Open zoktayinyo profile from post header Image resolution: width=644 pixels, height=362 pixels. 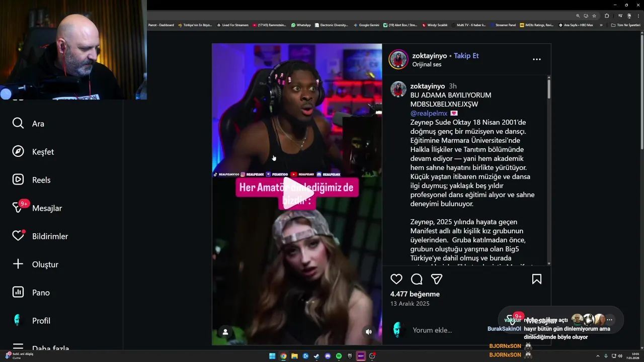(429, 56)
